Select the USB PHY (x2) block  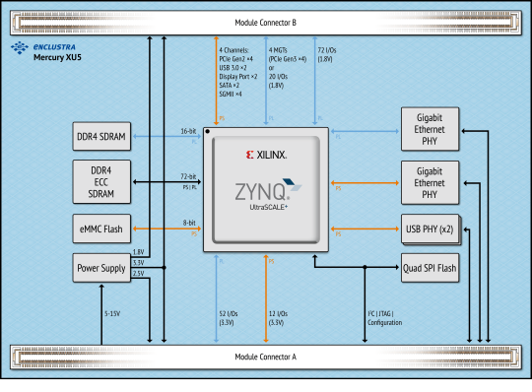click(x=430, y=229)
